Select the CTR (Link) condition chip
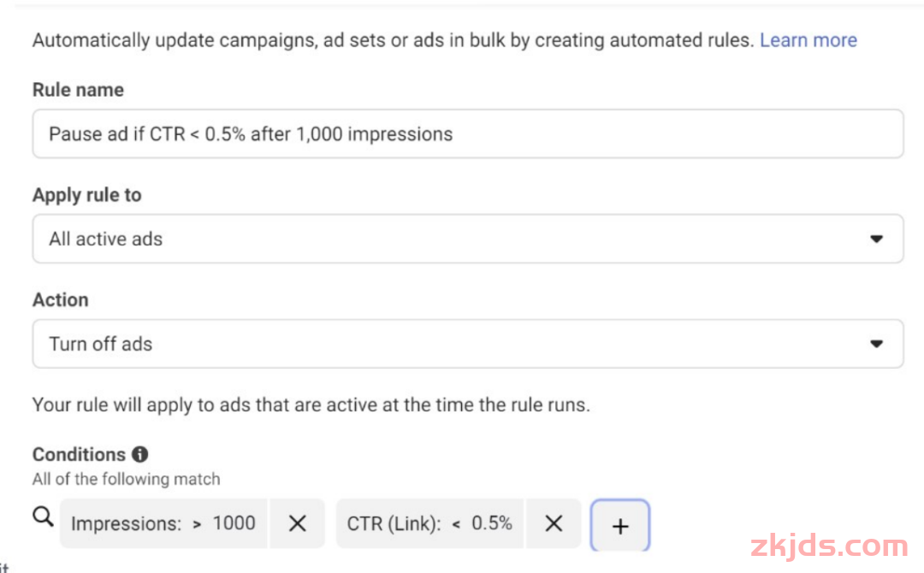This screenshot has width=924, height=573. (430, 523)
